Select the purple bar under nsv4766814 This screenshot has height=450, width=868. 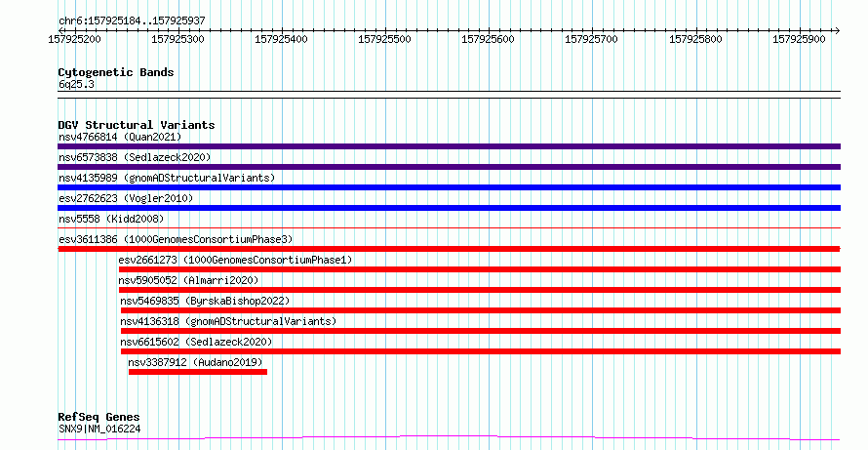449,146
